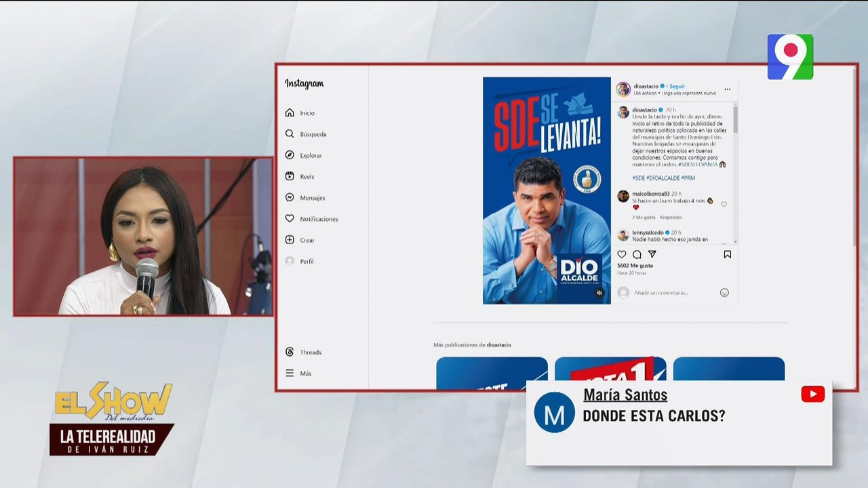Click 'Hace 20 horas' post timestamp
Viewport: 868px width, 488px height.
tap(631, 272)
